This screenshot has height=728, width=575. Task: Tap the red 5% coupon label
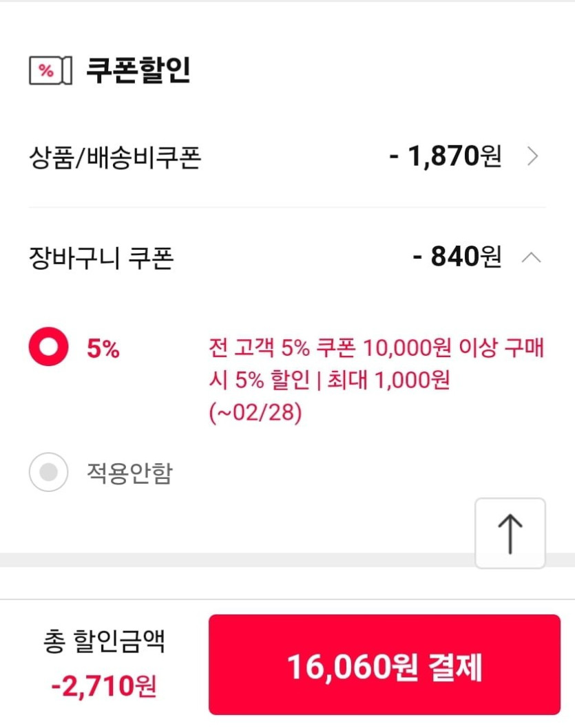pyautogui.click(x=103, y=350)
